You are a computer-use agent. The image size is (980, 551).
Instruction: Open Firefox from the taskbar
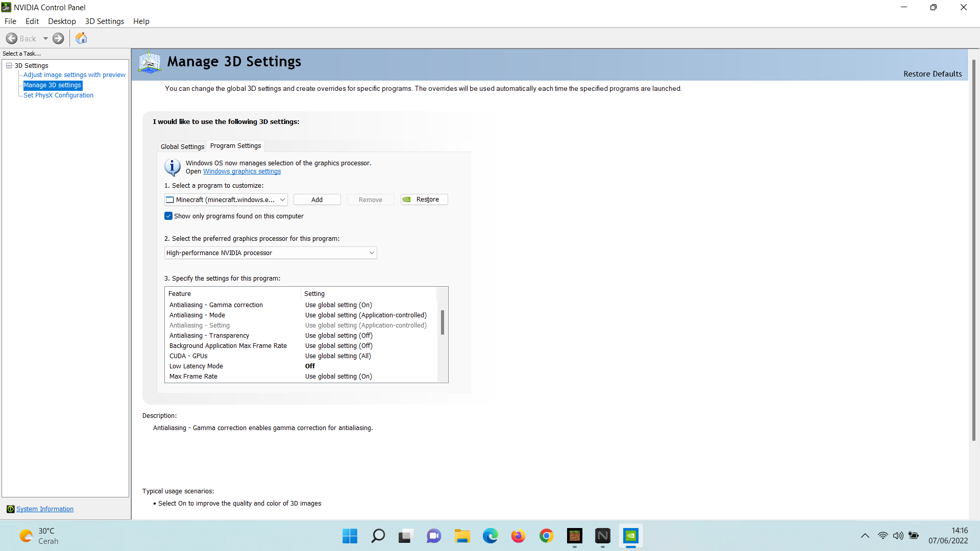pos(518,536)
